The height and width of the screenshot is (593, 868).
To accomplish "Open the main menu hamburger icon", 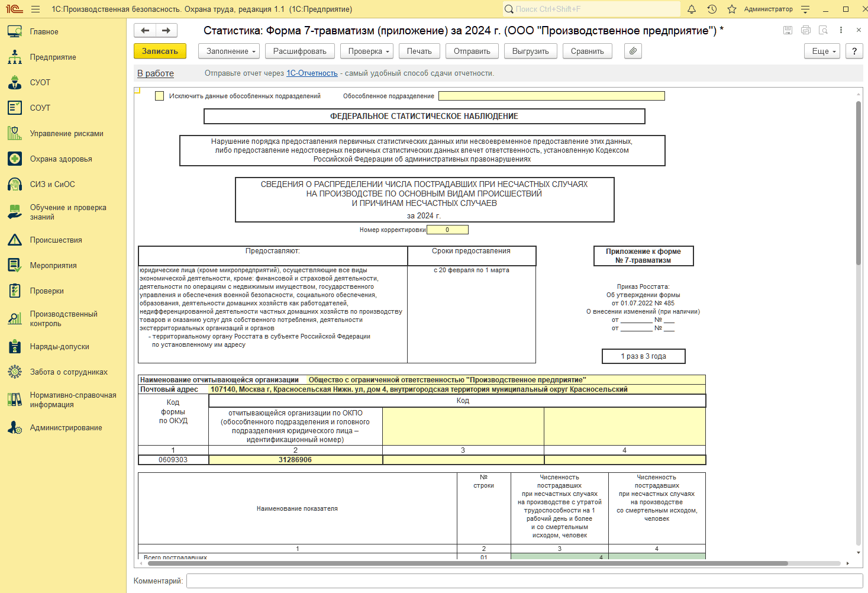I will [36, 9].
